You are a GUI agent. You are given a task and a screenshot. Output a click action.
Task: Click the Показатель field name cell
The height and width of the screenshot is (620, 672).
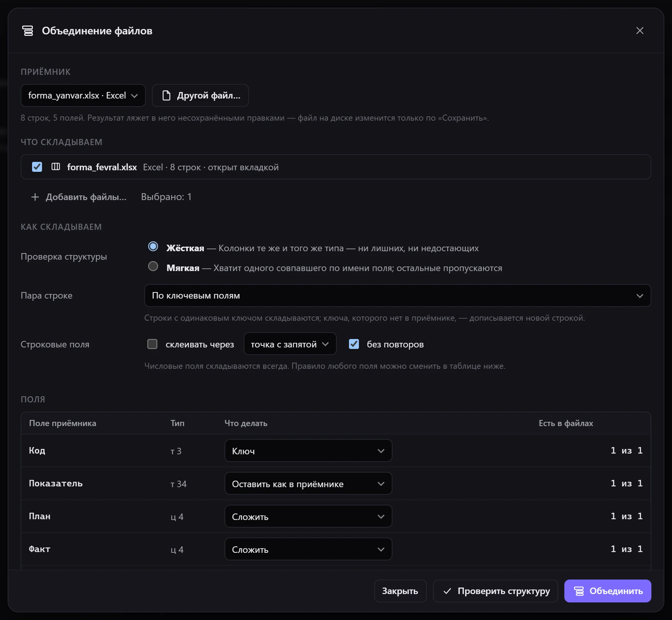[x=56, y=483]
